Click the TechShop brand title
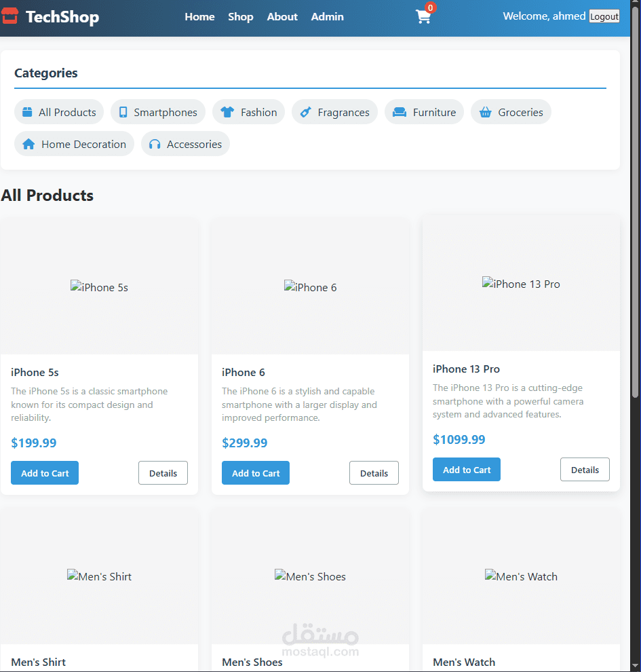This screenshot has width=641, height=672. [x=62, y=17]
